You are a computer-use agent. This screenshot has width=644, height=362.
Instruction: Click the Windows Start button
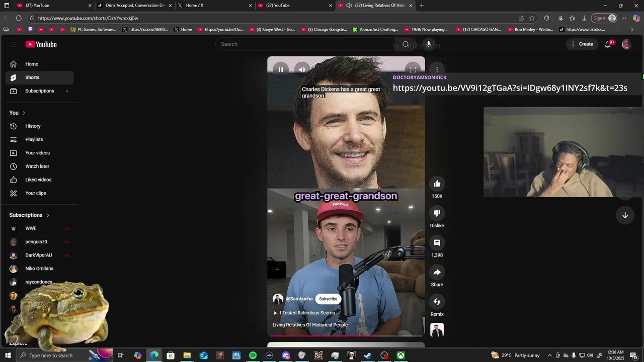click(8, 355)
